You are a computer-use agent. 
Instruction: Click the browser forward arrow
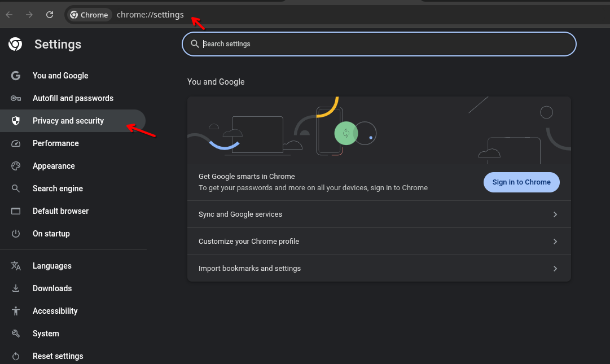(29, 15)
